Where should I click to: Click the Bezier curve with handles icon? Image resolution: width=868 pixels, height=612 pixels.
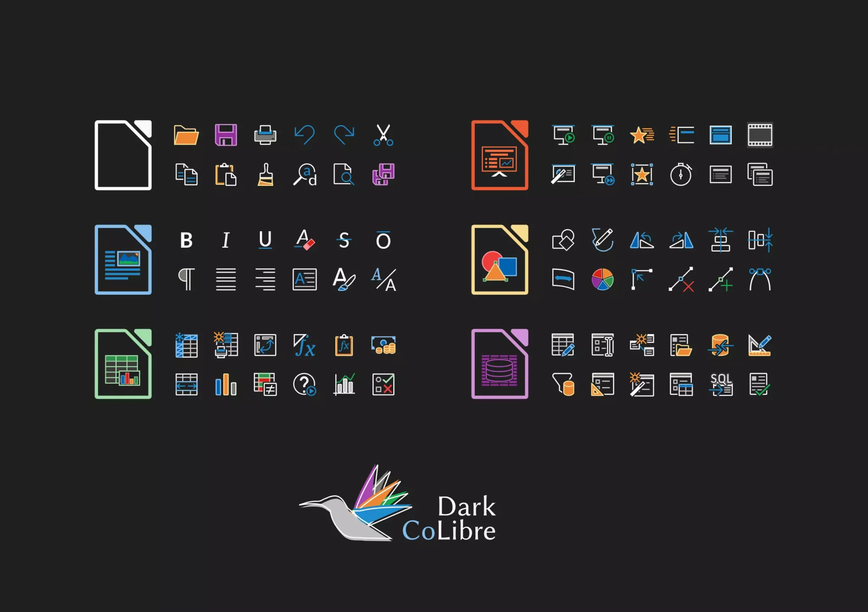pyautogui.click(x=760, y=279)
